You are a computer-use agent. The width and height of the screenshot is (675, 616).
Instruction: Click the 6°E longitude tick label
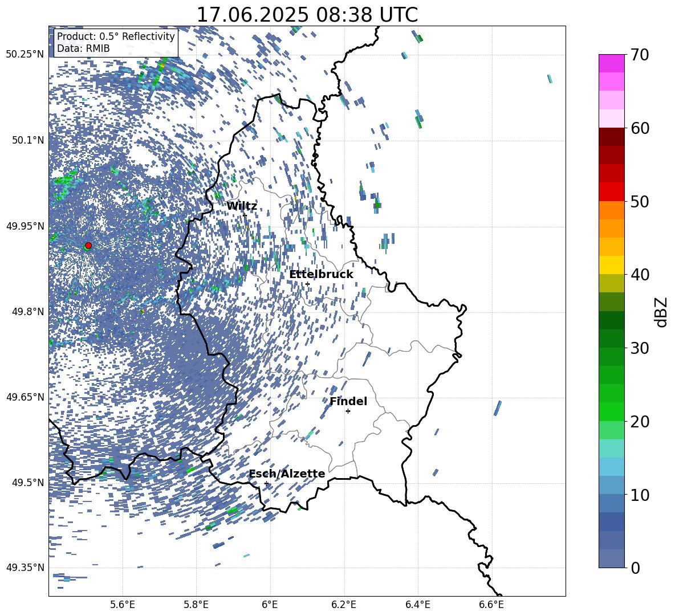(270, 605)
